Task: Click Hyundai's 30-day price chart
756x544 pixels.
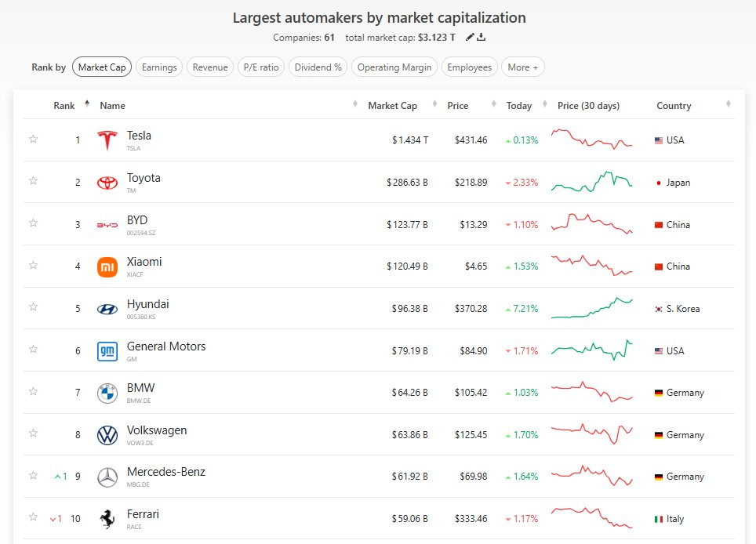Action: coord(592,308)
